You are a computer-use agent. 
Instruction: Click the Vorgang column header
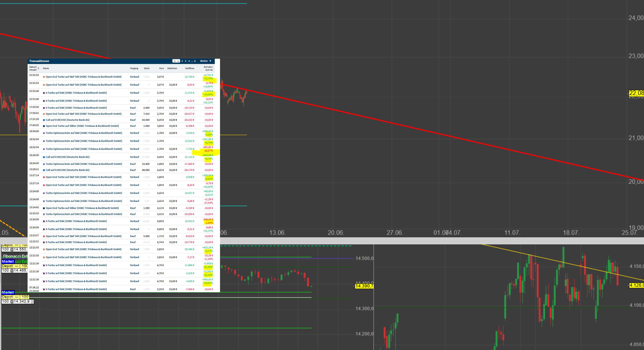(134, 68)
